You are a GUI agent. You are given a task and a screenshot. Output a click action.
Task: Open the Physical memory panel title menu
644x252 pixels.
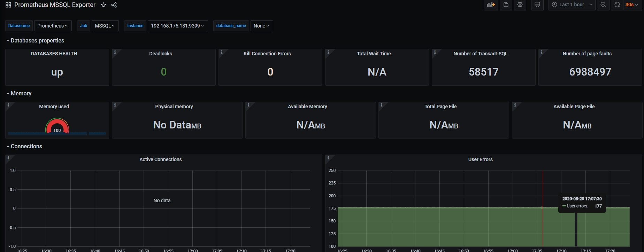[x=174, y=107]
